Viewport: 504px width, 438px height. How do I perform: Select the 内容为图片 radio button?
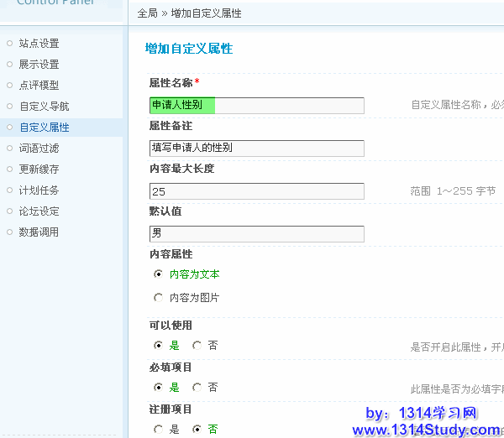(158, 297)
